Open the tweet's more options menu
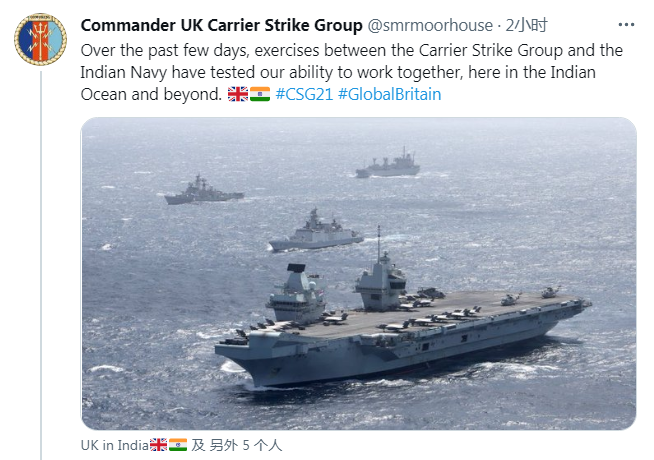 pyautogui.click(x=624, y=24)
